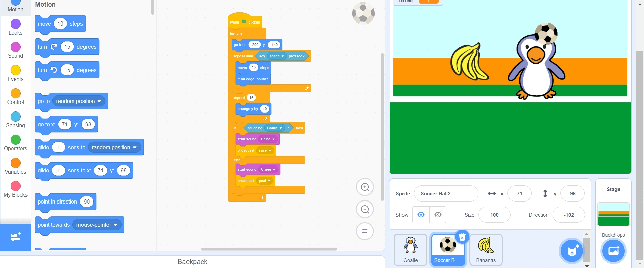
Task: Zoom in on the script workspace
Action: (365, 187)
